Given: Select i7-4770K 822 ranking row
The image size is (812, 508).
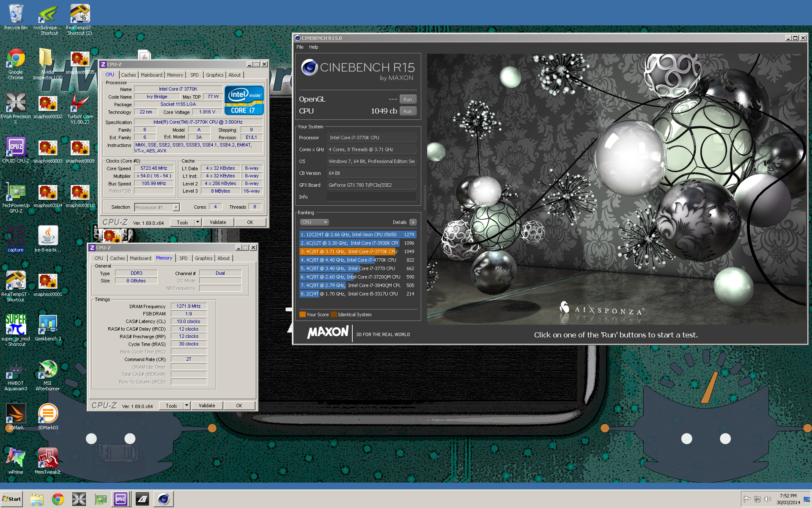Looking at the screenshot, I should click(x=358, y=260).
